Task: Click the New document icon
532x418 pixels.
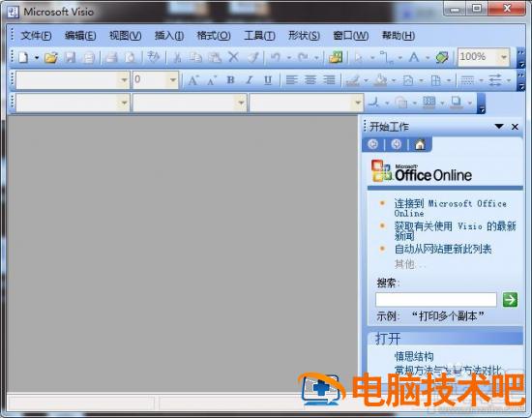Action: [x=23, y=57]
